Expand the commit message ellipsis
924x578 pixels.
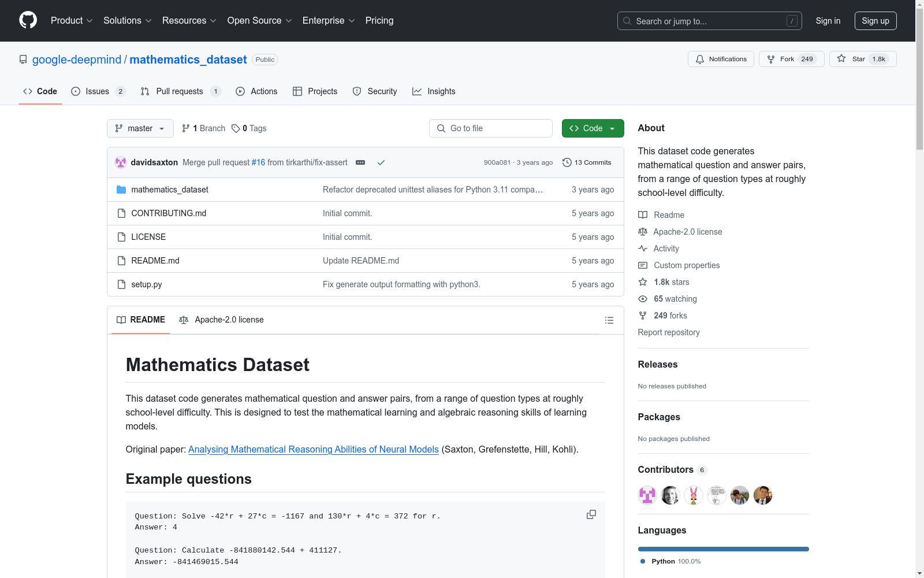[360, 162]
